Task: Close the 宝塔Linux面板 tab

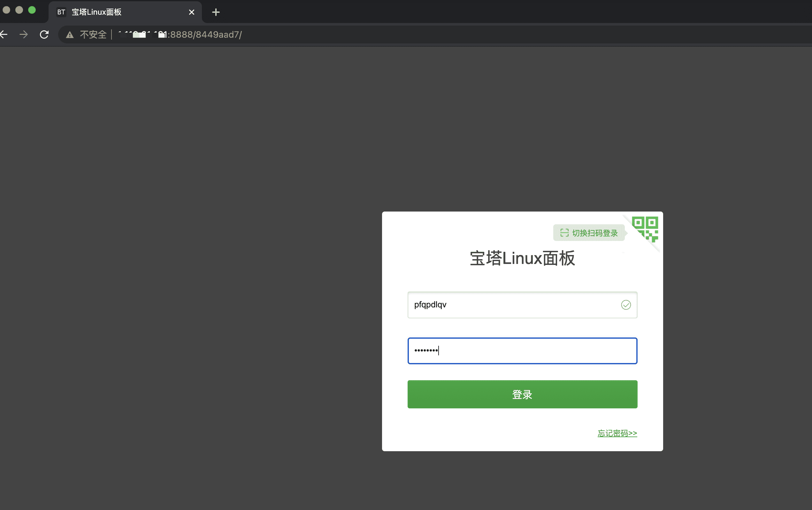Action: pos(191,12)
